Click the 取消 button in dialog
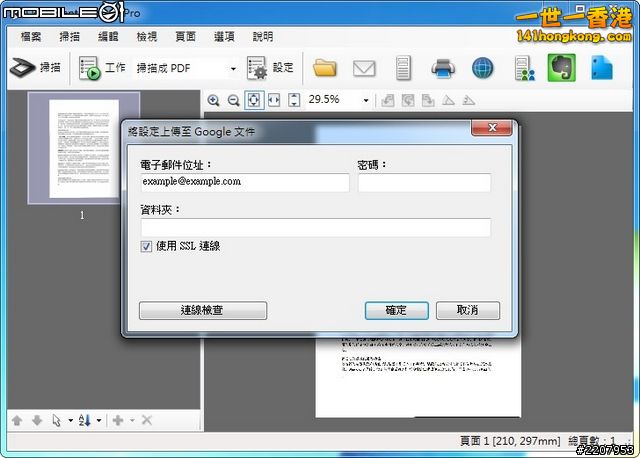This screenshot has width=640, height=458. click(x=467, y=310)
